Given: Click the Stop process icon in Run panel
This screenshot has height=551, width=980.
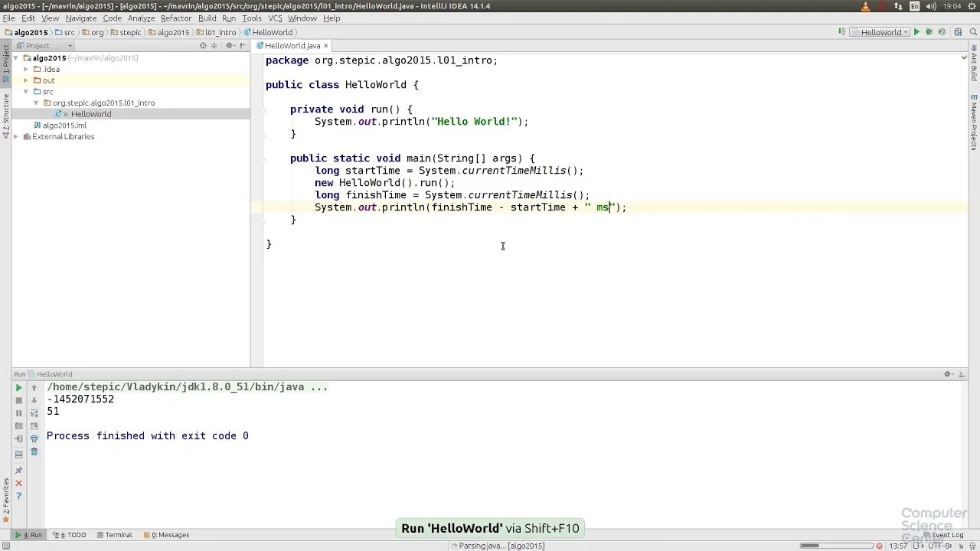Looking at the screenshot, I should (19, 400).
